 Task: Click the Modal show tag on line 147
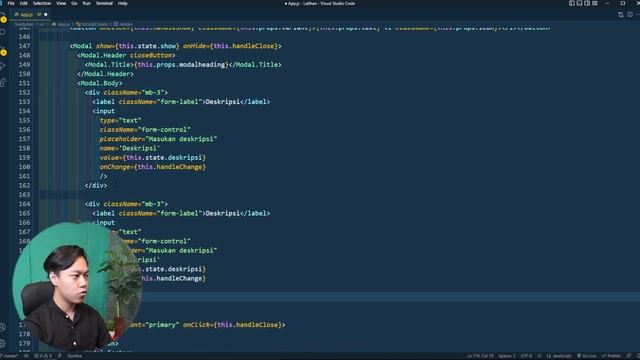point(176,46)
